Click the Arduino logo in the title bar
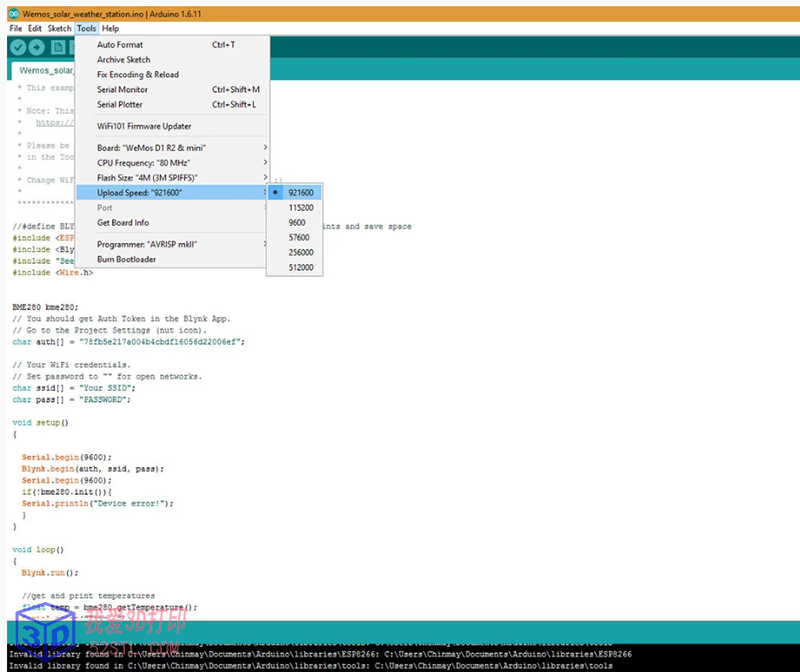Viewport: 800px width, 672px height. tap(14, 14)
